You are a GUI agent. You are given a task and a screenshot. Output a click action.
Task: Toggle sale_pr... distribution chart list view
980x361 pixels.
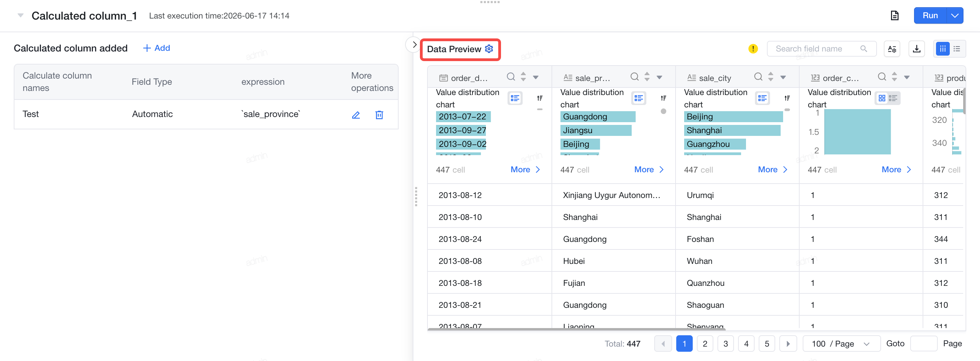tap(638, 98)
